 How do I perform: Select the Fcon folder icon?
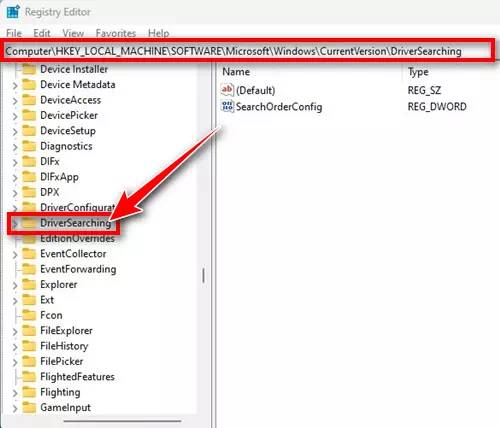[x=29, y=315]
